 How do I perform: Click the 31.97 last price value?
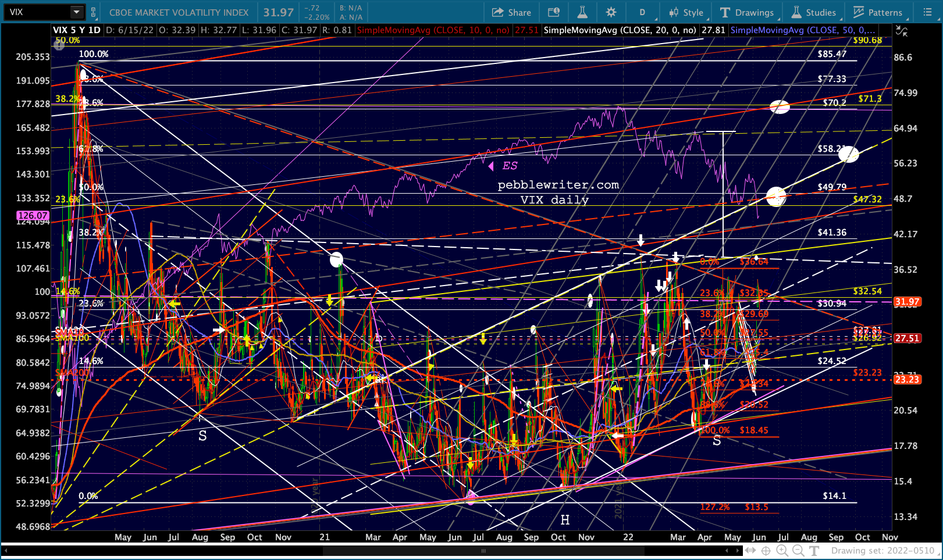pyautogui.click(x=279, y=12)
